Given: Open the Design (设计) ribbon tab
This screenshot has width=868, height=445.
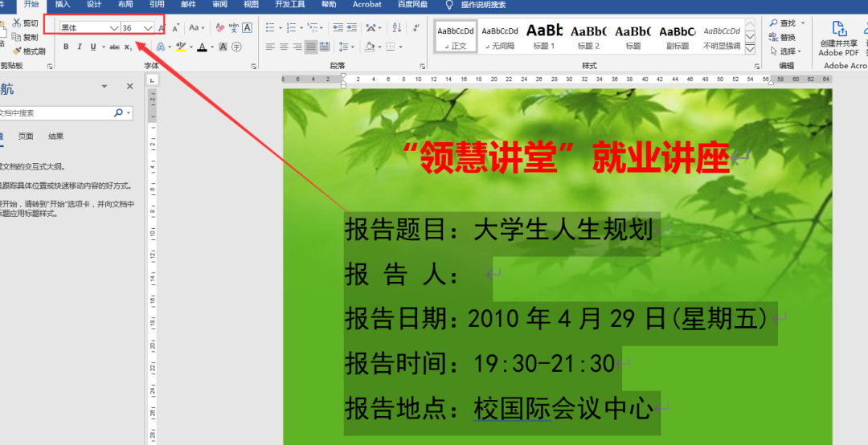Looking at the screenshot, I should [x=94, y=5].
